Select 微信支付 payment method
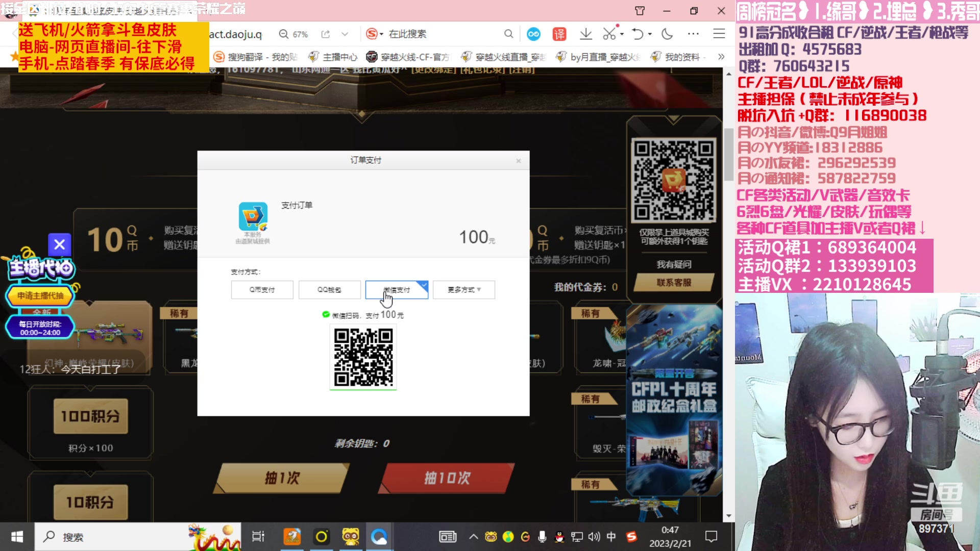Screen dimensions: 980x551 [x=397, y=290]
